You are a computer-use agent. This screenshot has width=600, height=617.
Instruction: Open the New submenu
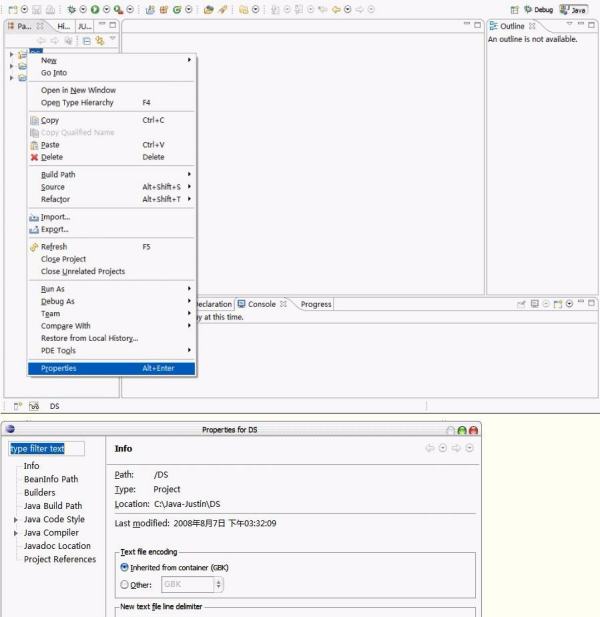(x=111, y=60)
